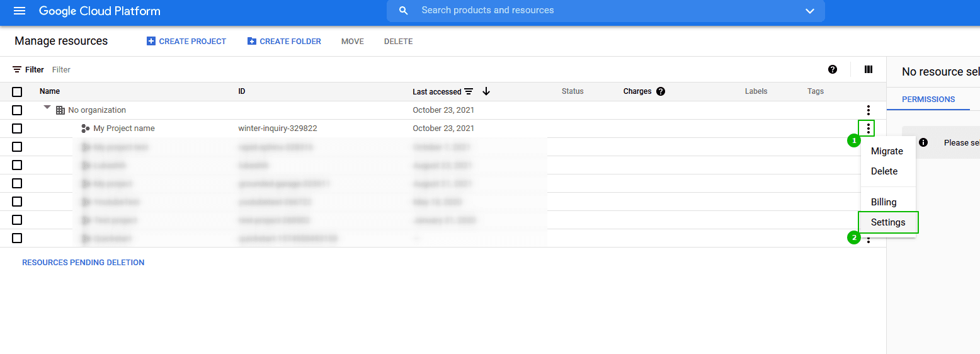The height and width of the screenshot is (354, 980).
Task: Open the hamburger navigation menu
Action: pyautogui.click(x=20, y=11)
